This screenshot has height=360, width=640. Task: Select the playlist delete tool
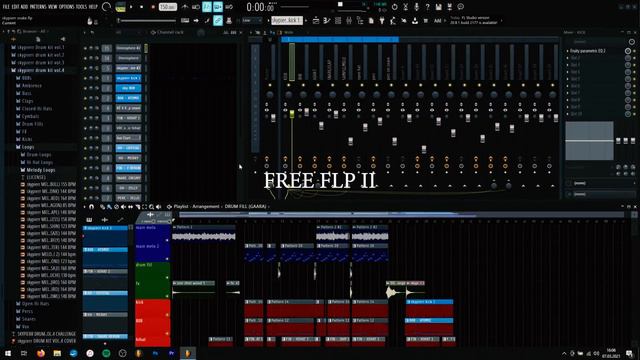click(116, 207)
